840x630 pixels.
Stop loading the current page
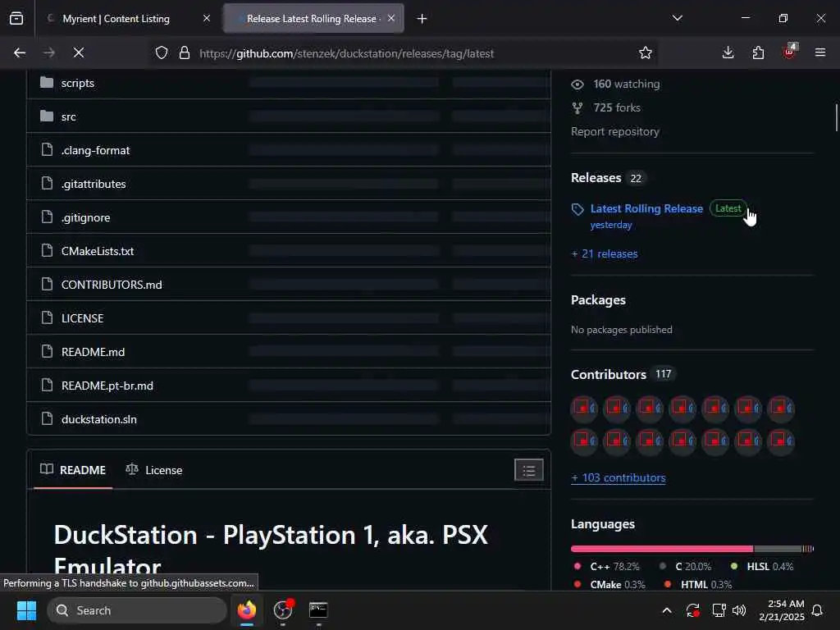(79, 52)
